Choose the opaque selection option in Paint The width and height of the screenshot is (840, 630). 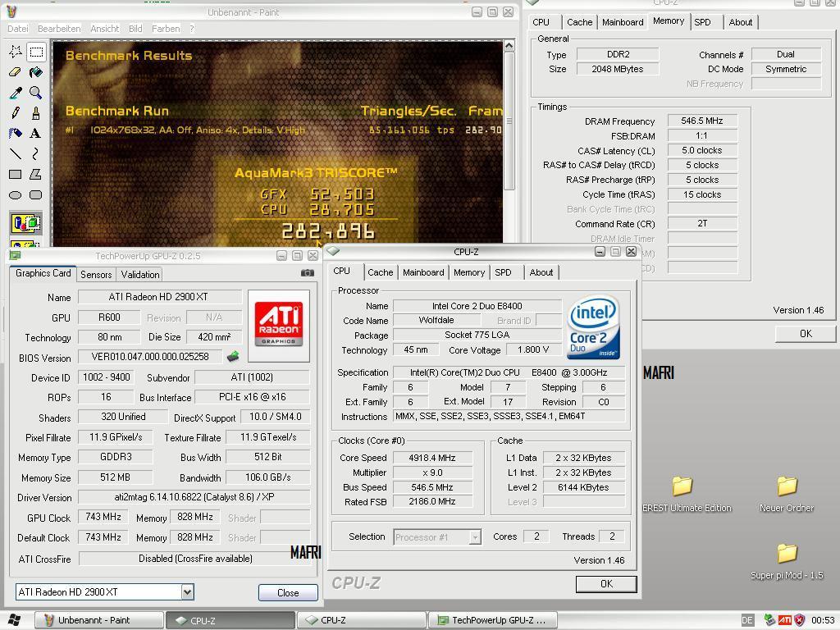(25, 222)
